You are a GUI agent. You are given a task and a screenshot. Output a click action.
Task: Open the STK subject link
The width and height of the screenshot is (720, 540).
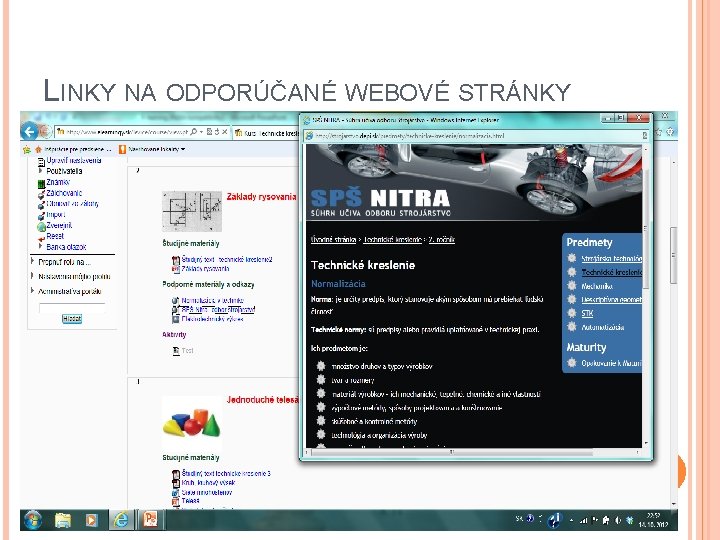tap(587, 314)
